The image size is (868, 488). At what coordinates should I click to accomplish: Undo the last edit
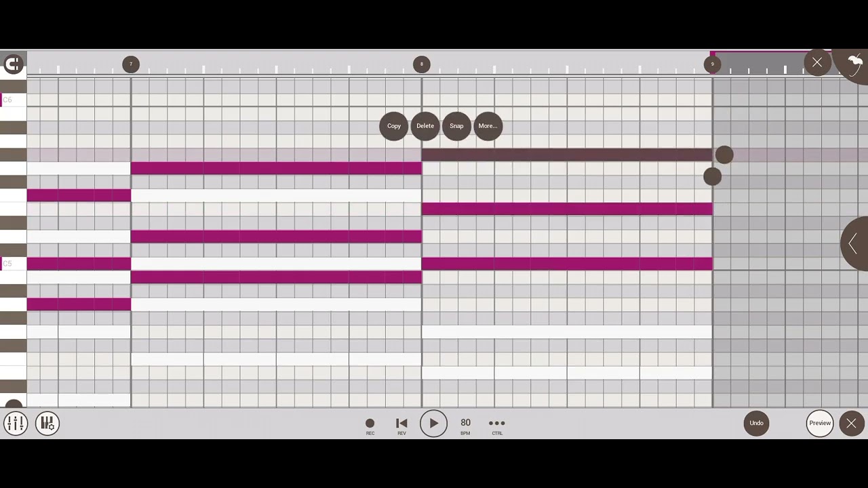pyautogui.click(x=756, y=423)
